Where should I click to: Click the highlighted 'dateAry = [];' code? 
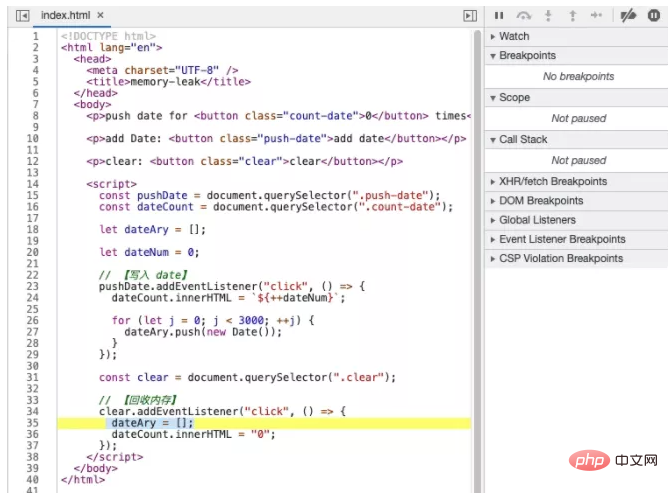(153, 423)
